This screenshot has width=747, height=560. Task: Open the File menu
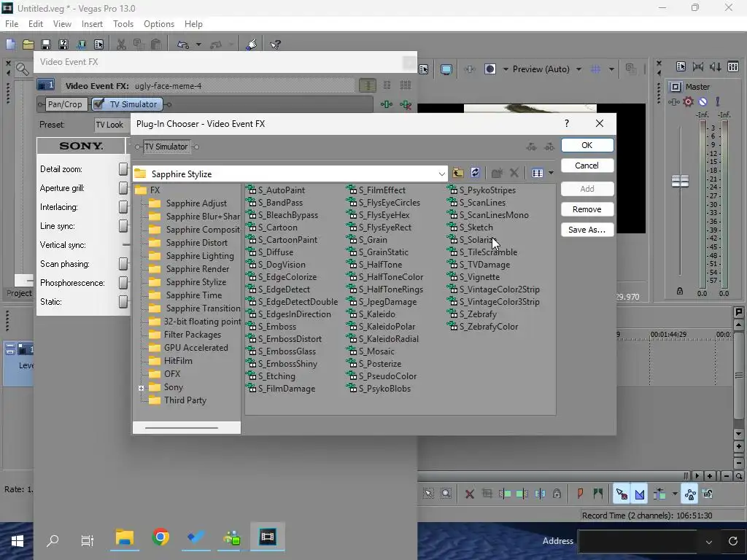click(12, 24)
